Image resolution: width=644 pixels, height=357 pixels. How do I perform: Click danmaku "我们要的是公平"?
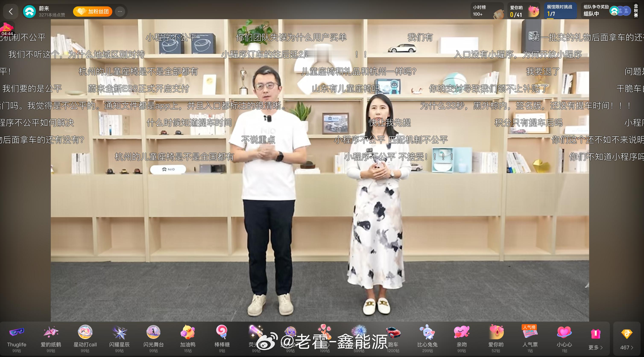coord(32,89)
